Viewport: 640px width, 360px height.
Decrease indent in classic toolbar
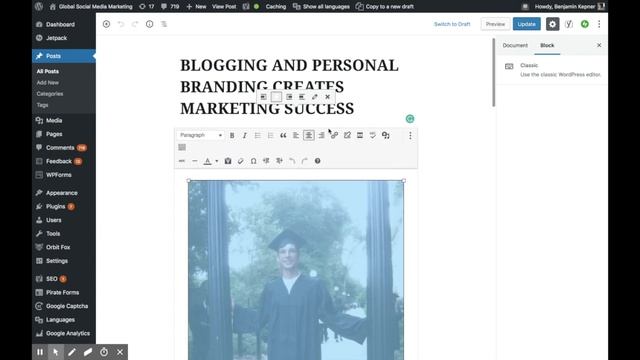266,161
